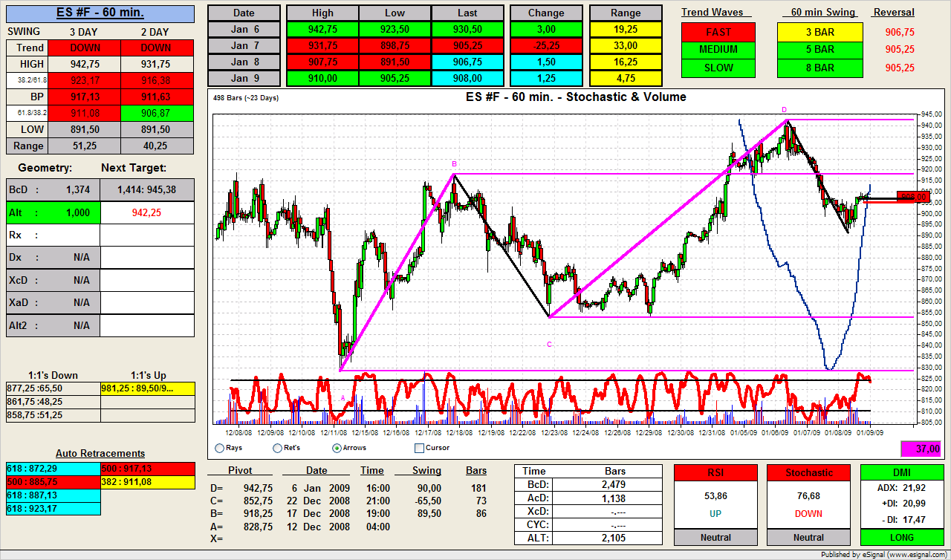Viewport: 951px width, 560px height.
Task: Enable the Cursor checkbox
Action: coord(419,448)
